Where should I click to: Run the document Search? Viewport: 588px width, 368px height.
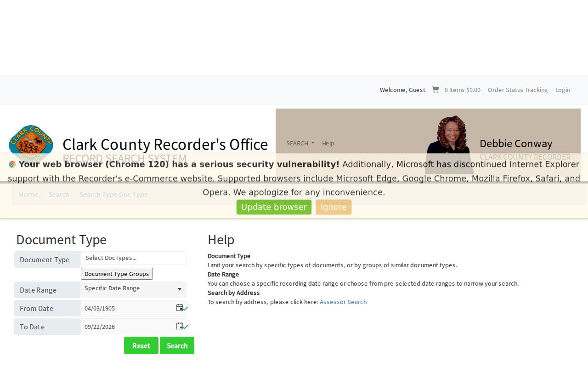(177, 345)
